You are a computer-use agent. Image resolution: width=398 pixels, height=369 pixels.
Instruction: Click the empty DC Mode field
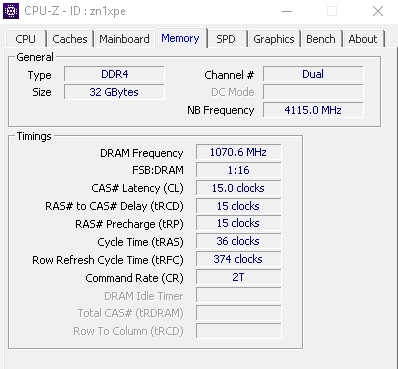pos(313,92)
